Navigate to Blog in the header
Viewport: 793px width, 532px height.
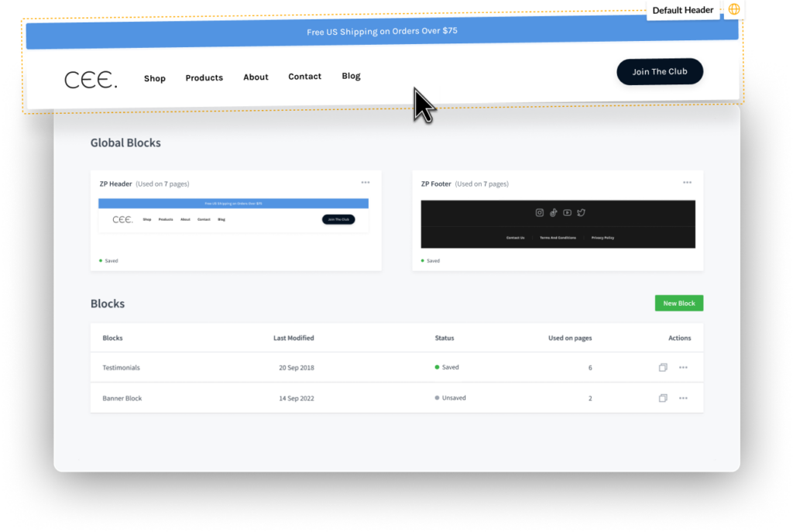pyautogui.click(x=351, y=76)
